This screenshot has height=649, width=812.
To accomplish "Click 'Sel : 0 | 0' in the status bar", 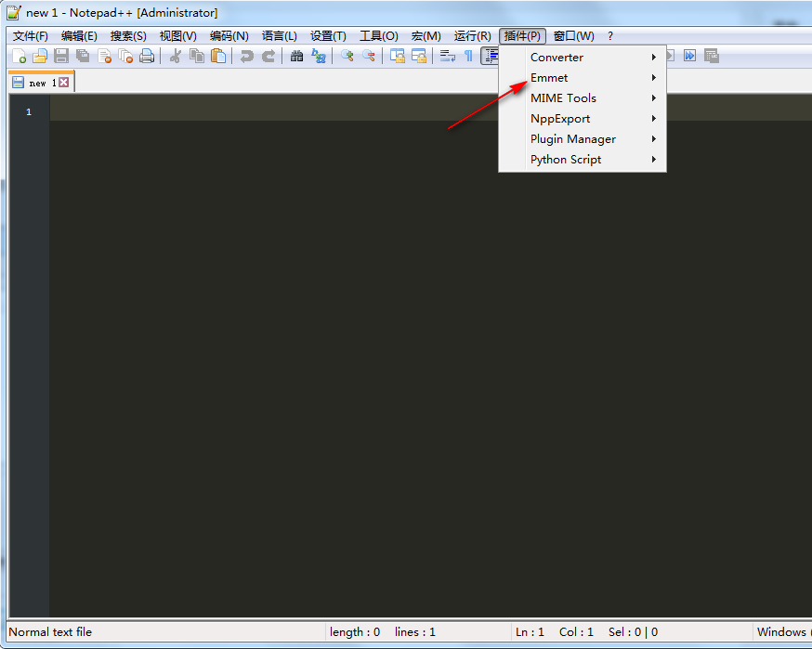I will pyautogui.click(x=633, y=632).
